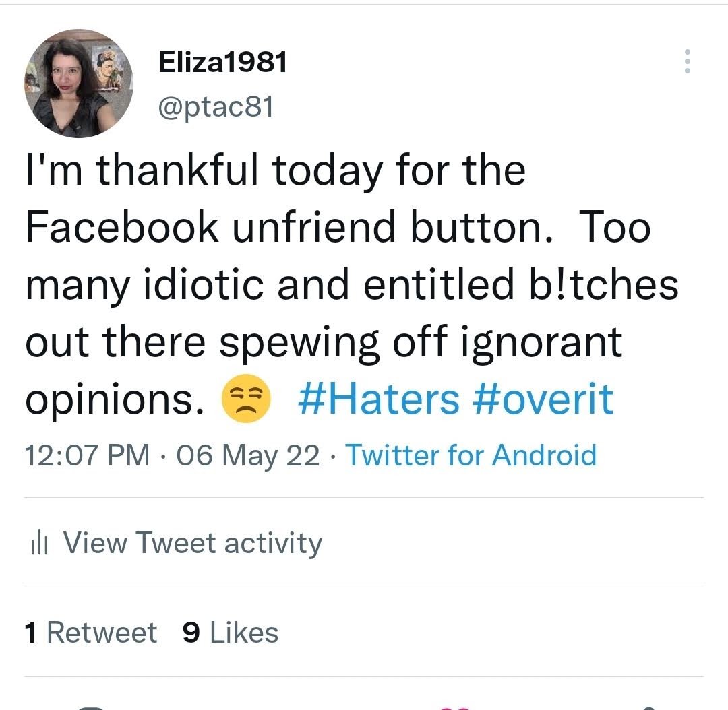The width and height of the screenshot is (728, 710).
Task: View the 9 Likes list
Action: point(231,633)
